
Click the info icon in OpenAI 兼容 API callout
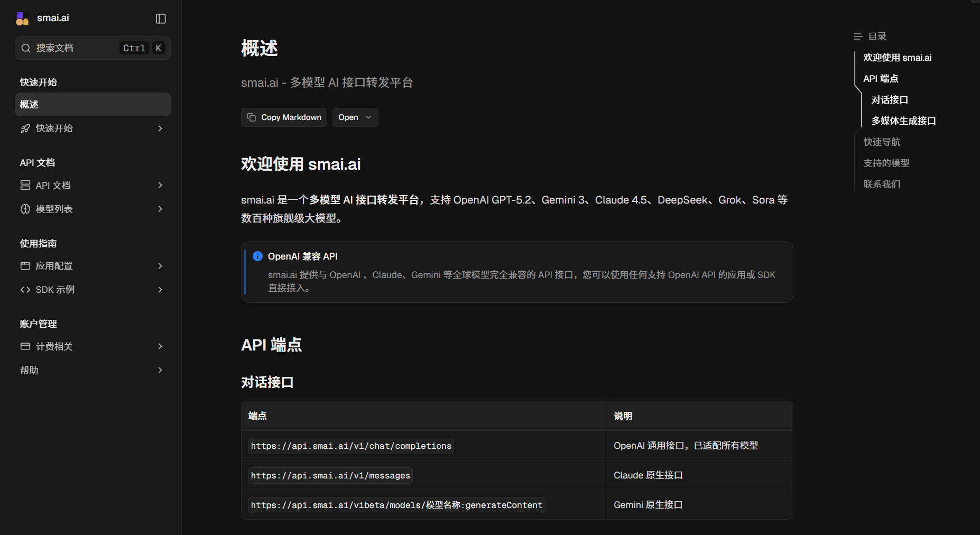click(257, 256)
